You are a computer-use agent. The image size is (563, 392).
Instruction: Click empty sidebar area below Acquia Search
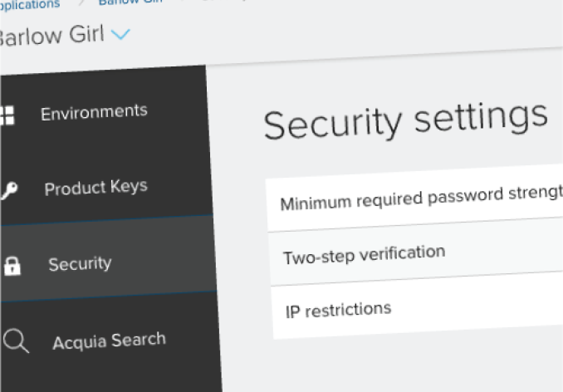[x=108, y=378]
